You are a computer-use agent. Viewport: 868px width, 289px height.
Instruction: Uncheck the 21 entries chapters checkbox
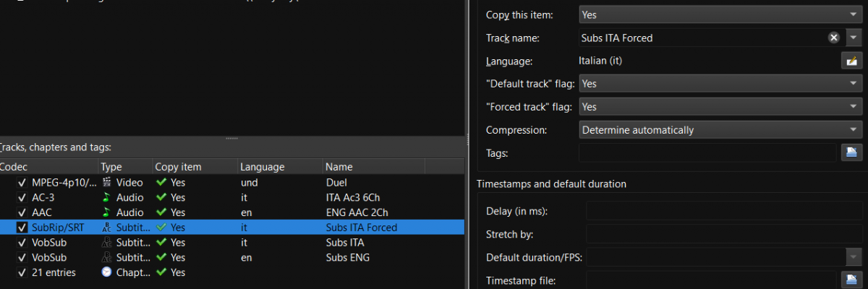point(22,272)
